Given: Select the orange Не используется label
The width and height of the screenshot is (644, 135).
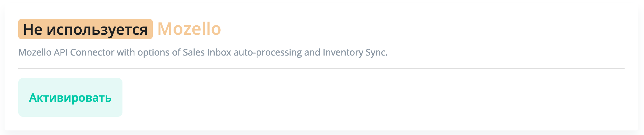Looking at the screenshot, I should coord(85,29).
